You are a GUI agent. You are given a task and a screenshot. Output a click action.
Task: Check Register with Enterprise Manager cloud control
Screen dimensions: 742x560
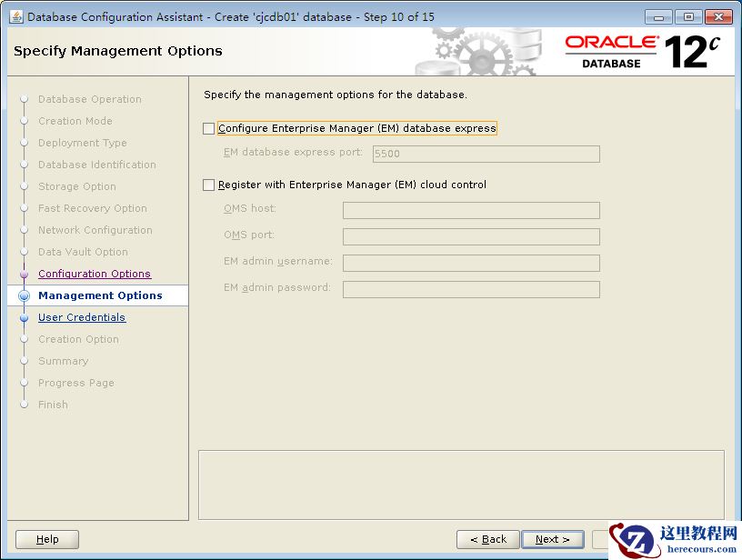click(209, 185)
